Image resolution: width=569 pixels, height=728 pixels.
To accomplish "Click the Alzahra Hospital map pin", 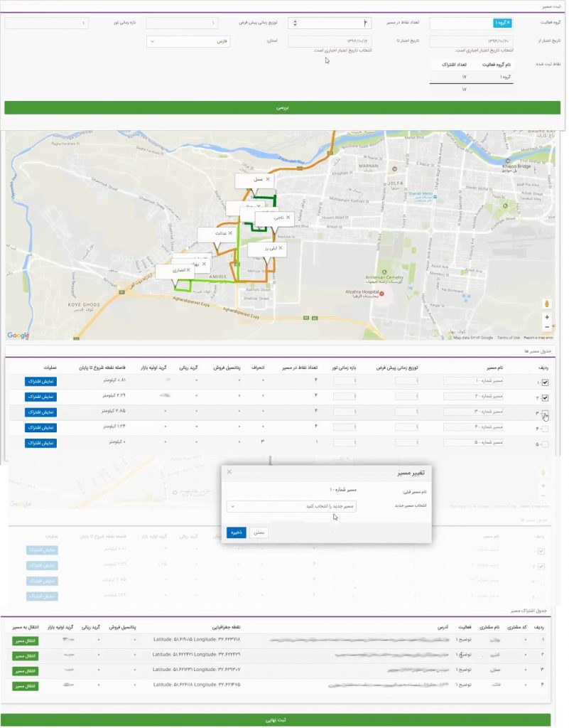I will pyautogui.click(x=381, y=293).
